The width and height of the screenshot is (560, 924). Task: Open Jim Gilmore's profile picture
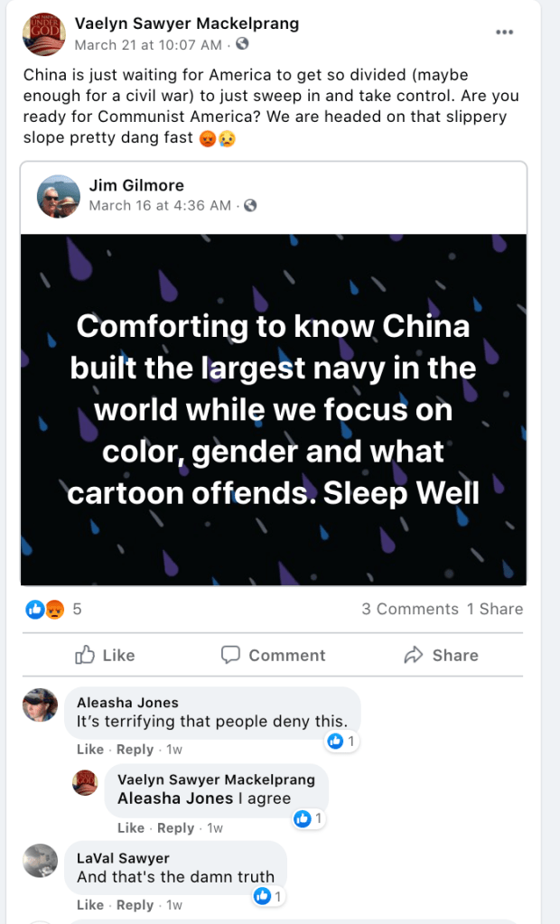pyautogui.click(x=59, y=196)
